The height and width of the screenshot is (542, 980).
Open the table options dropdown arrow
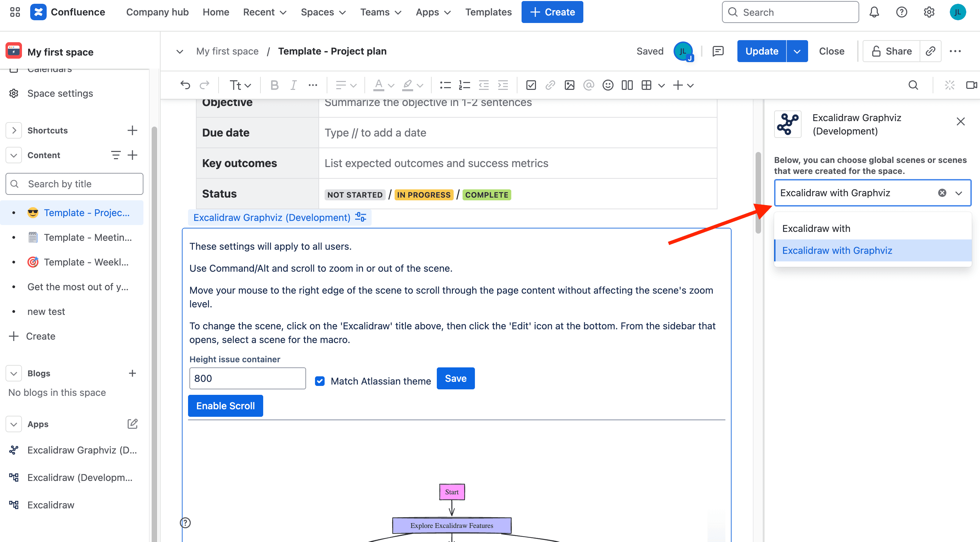click(x=661, y=85)
